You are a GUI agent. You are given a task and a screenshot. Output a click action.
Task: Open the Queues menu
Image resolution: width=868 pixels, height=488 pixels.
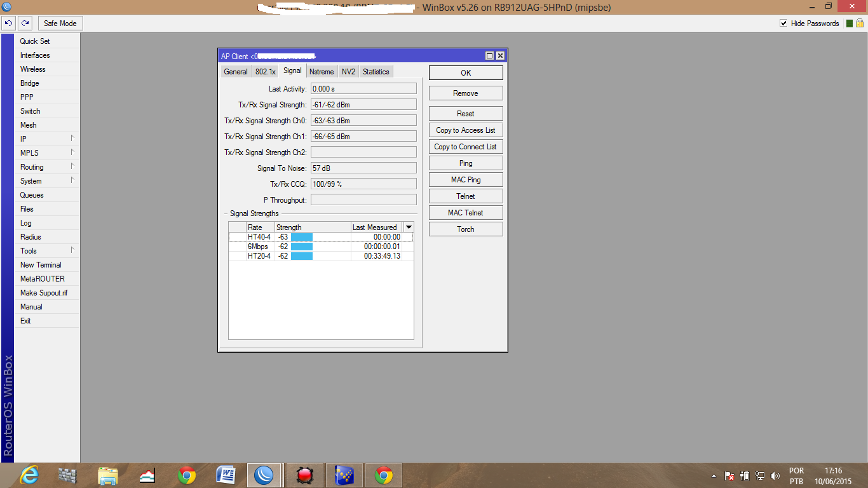pos(48,195)
